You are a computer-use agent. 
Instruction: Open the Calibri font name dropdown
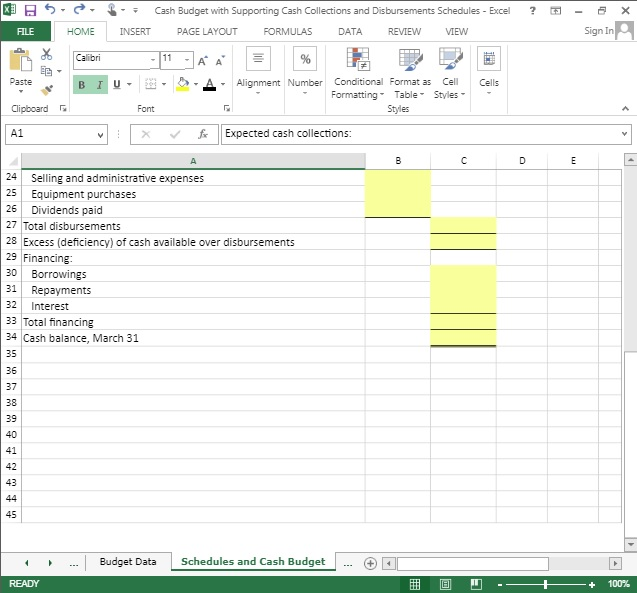click(x=153, y=60)
